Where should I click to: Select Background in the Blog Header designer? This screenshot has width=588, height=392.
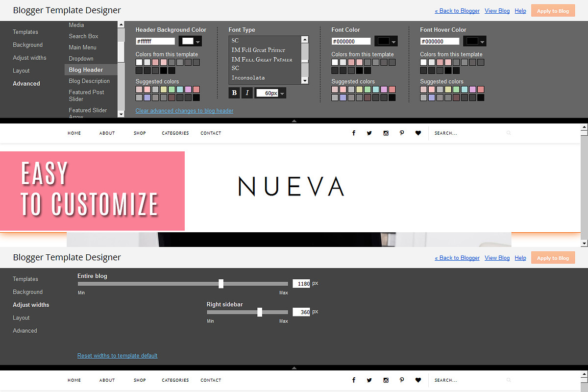(x=28, y=45)
